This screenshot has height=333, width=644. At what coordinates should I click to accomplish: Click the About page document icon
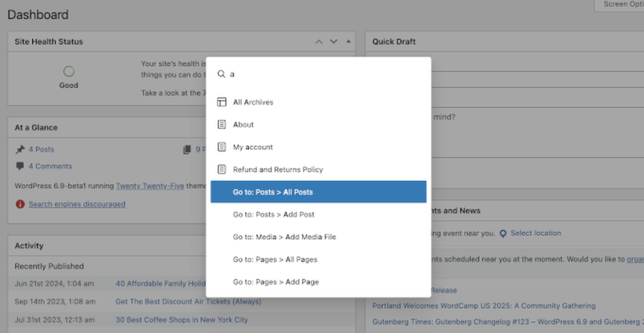(x=222, y=125)
